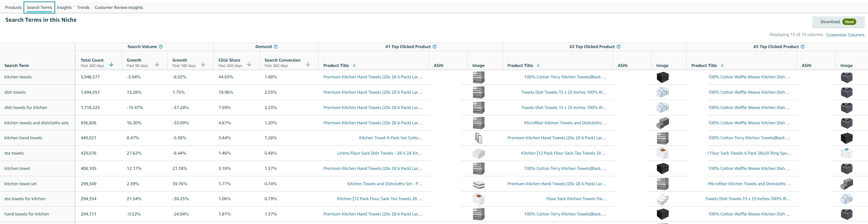Open #3 product link in kitchen towel set row
This screenshot has width=868, height=224.
tap(749, 184)
